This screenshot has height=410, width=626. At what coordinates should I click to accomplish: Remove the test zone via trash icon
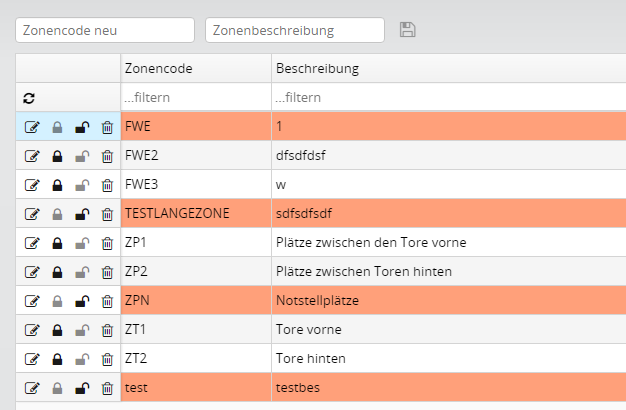click(x=107, y=388)
